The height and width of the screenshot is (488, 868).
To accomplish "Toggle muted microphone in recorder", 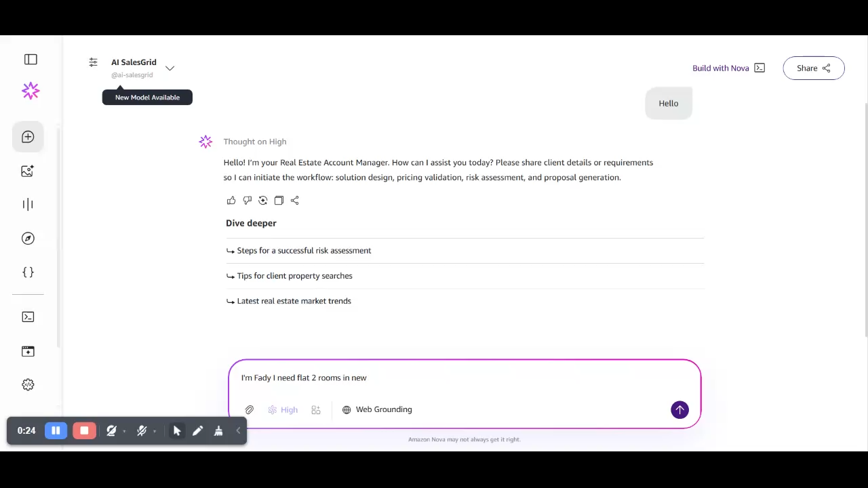I will tap(141, 430).
